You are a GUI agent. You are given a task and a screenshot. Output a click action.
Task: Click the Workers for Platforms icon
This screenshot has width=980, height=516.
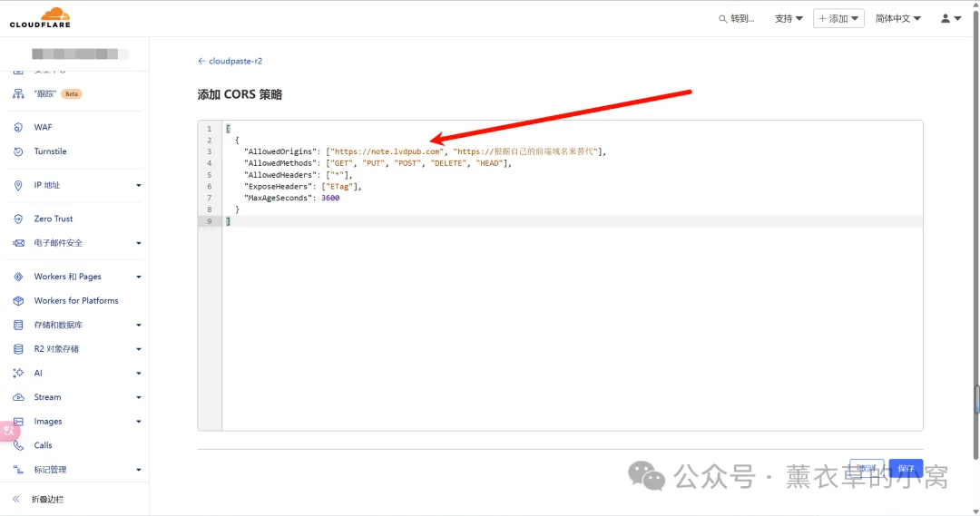[18, 300]
